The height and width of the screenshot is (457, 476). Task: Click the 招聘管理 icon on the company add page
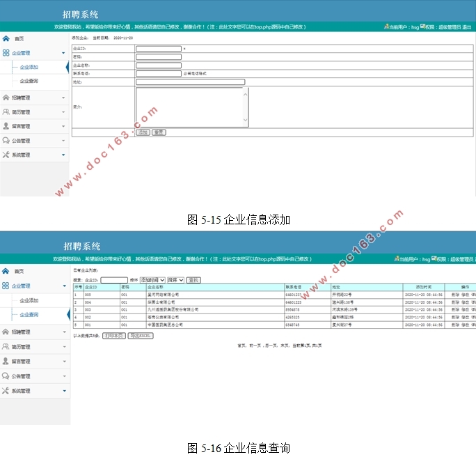coord(6,98)
